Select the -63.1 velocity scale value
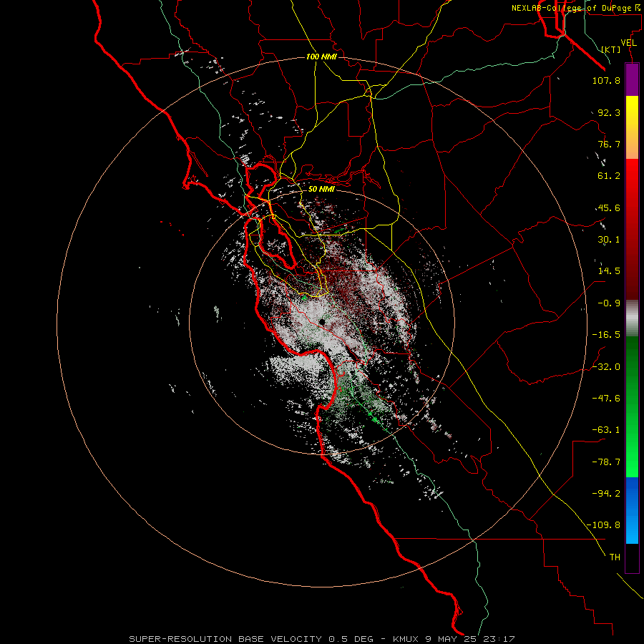The image size is (644, 644). 606,430
